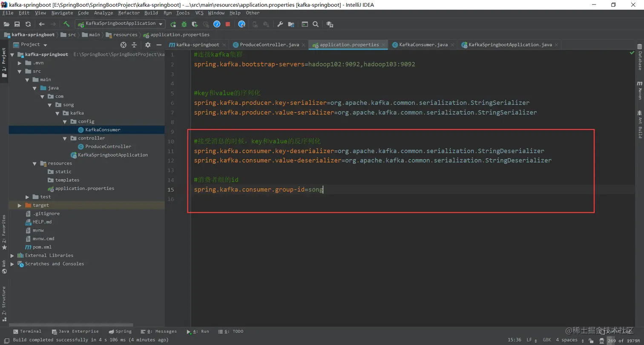Collapse the resources folder in project tree
This screenshot has width=644, height=345.
point(35,163)
